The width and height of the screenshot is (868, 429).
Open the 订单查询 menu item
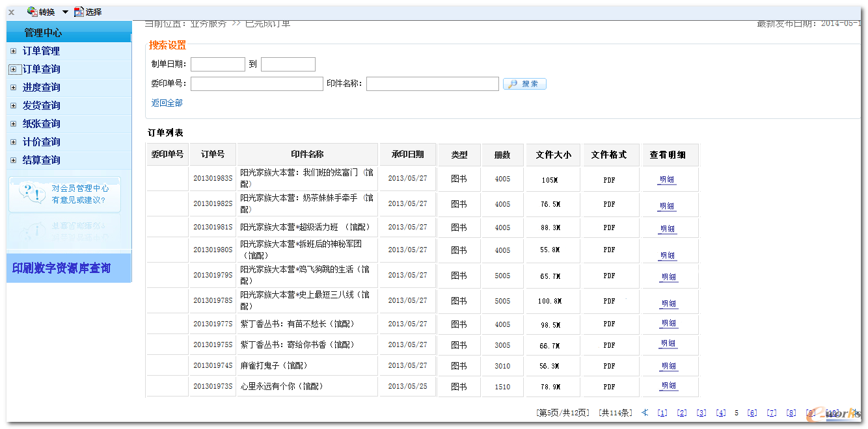(42, 69)
